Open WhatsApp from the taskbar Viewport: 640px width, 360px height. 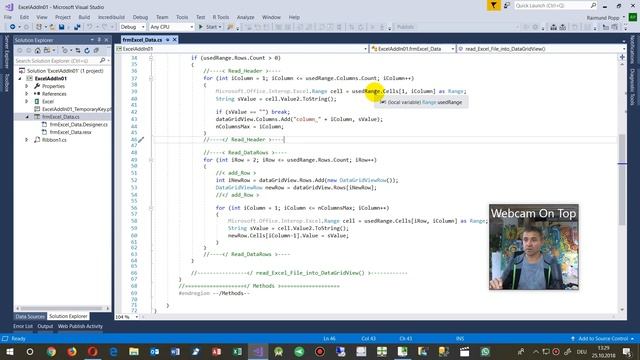click(x=485, y=351)
